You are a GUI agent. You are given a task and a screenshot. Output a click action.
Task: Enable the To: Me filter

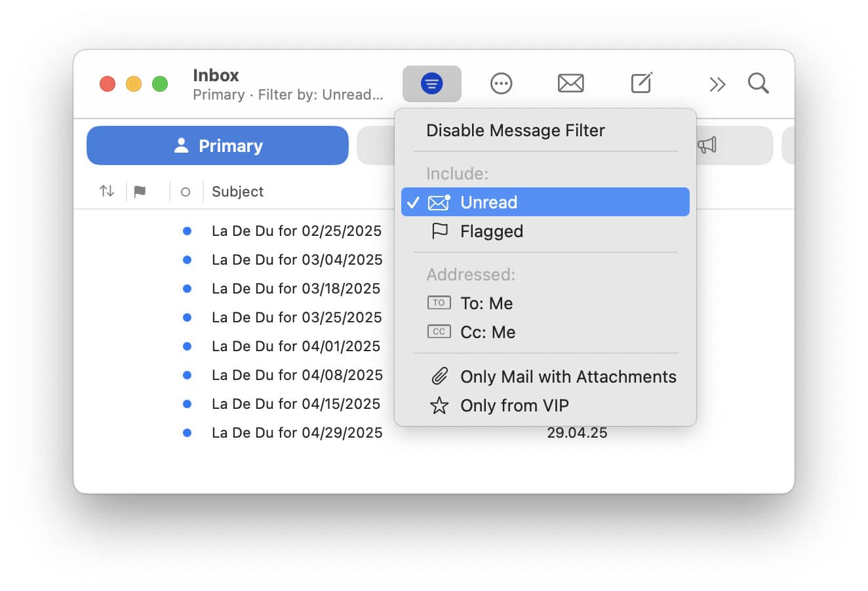pyautogui.click(x=545, y=303)
